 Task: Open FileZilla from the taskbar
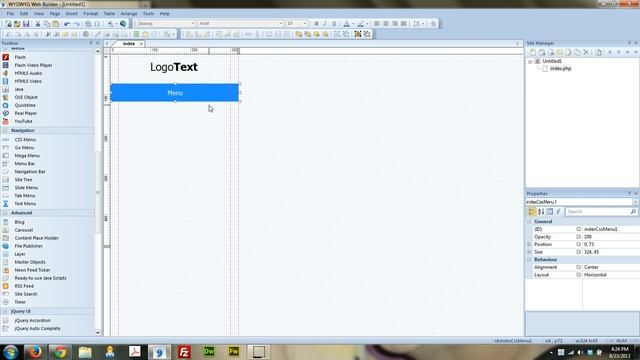[x=184, y=352]
